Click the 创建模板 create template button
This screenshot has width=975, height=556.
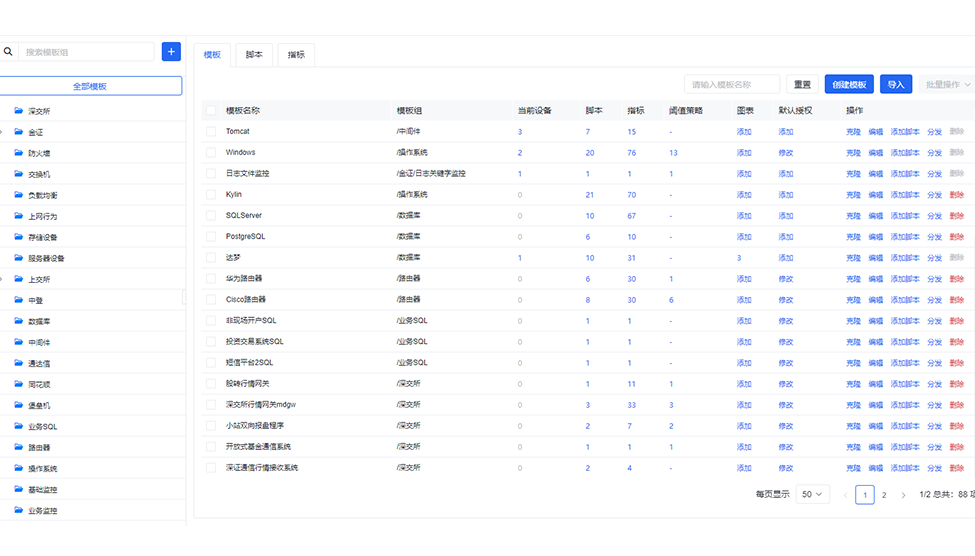[849, 84]
